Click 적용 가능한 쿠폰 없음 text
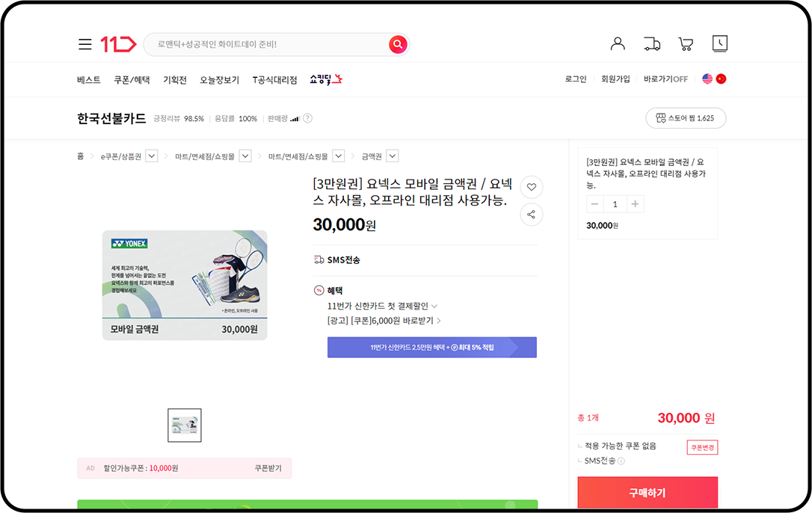Screen dimensions: 812x513 [x=621, y=446]
